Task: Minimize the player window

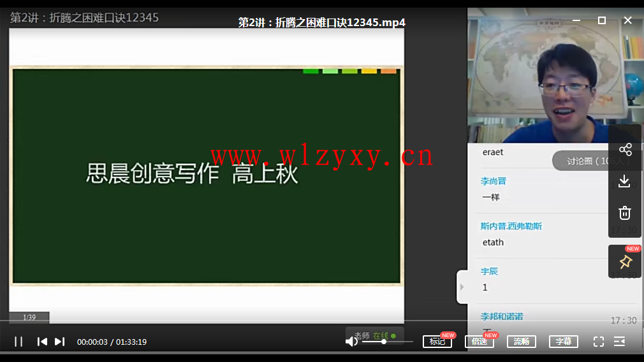Action: pos(576,20)
